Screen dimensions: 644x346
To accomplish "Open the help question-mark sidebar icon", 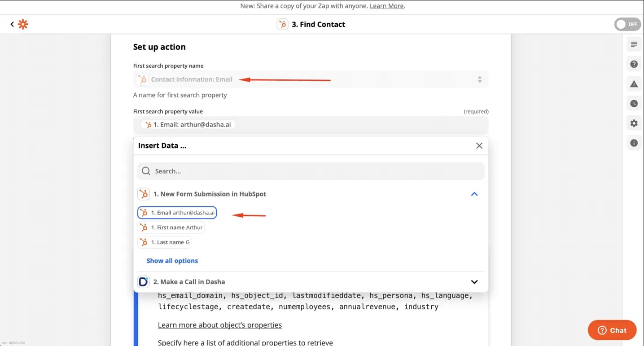I will click(x=634, y=64).
